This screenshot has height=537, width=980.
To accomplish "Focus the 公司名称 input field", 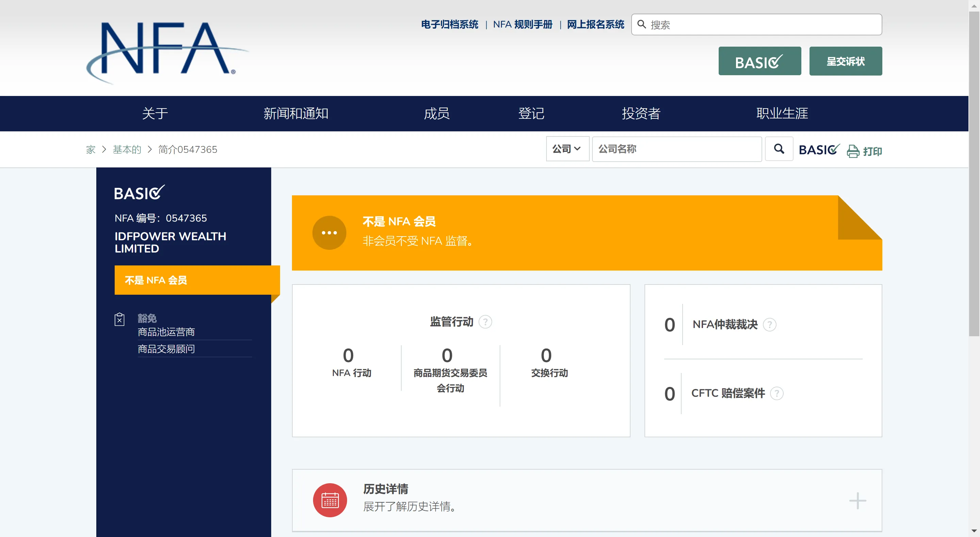I will tap(677, 149).
